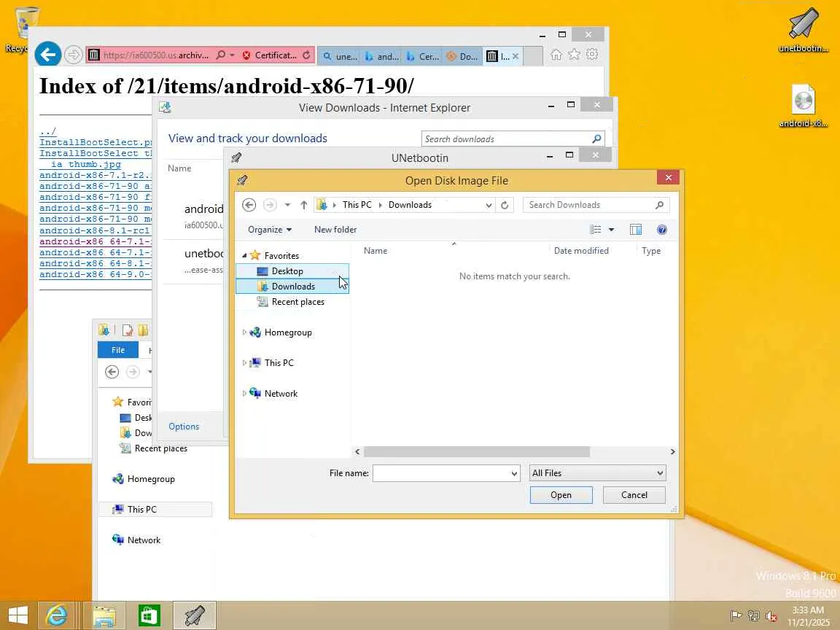Sort by the Name column header

376,250
